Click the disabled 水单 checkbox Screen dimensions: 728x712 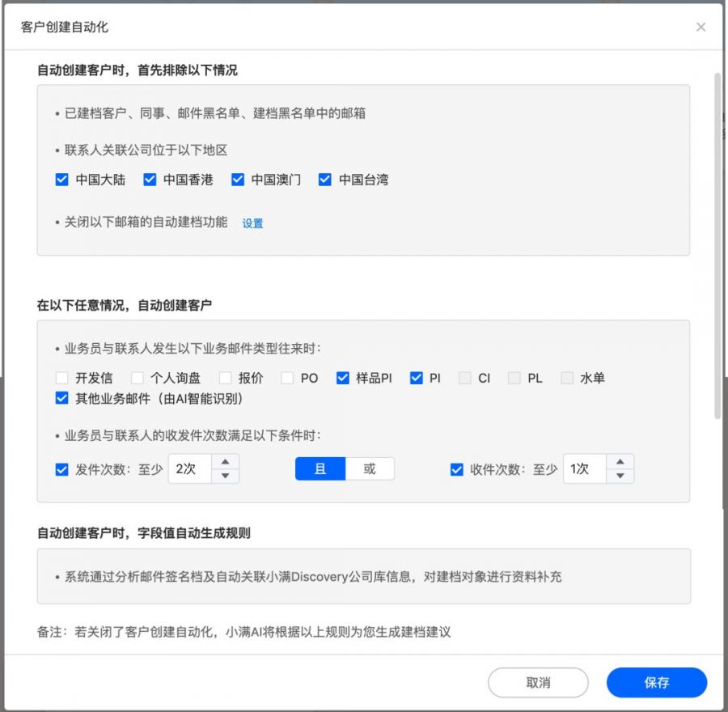(567, 378)
